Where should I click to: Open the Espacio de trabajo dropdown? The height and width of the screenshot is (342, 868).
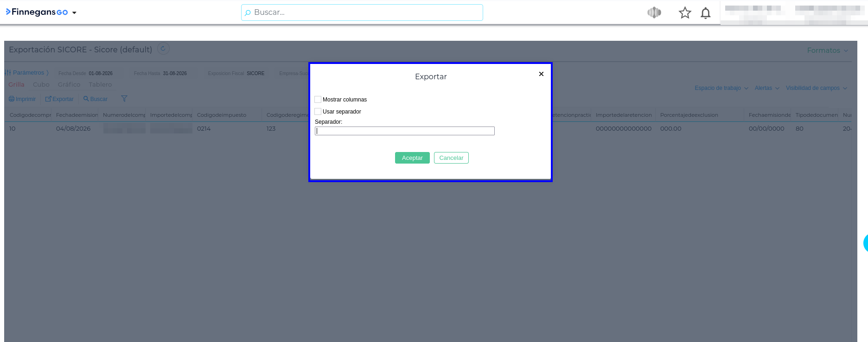[x=721, y=88]
